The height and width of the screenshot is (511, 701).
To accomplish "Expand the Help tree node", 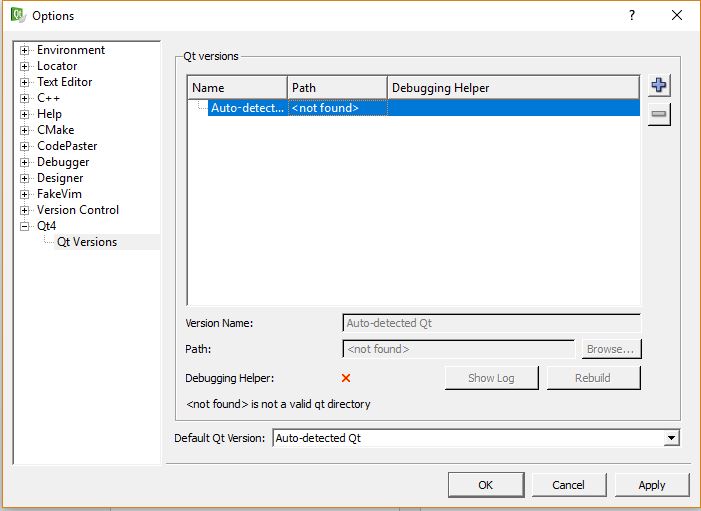I will point(25,114).
